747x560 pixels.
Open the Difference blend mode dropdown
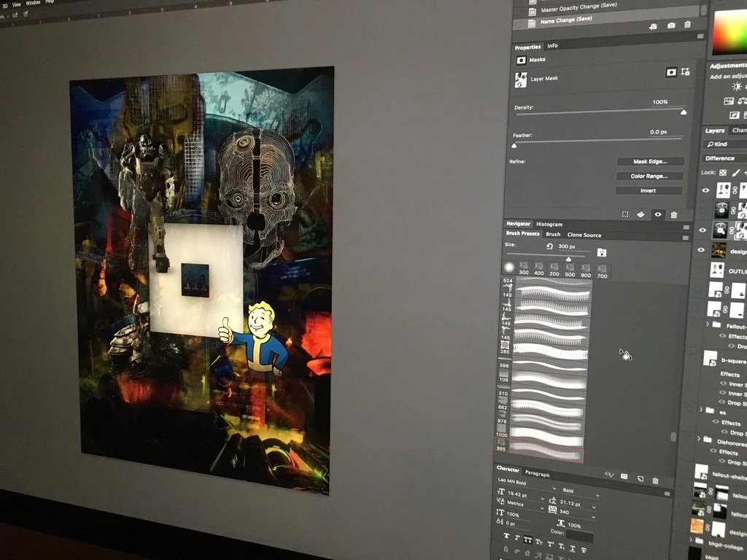pyautogui.click(x=724, y=158)
